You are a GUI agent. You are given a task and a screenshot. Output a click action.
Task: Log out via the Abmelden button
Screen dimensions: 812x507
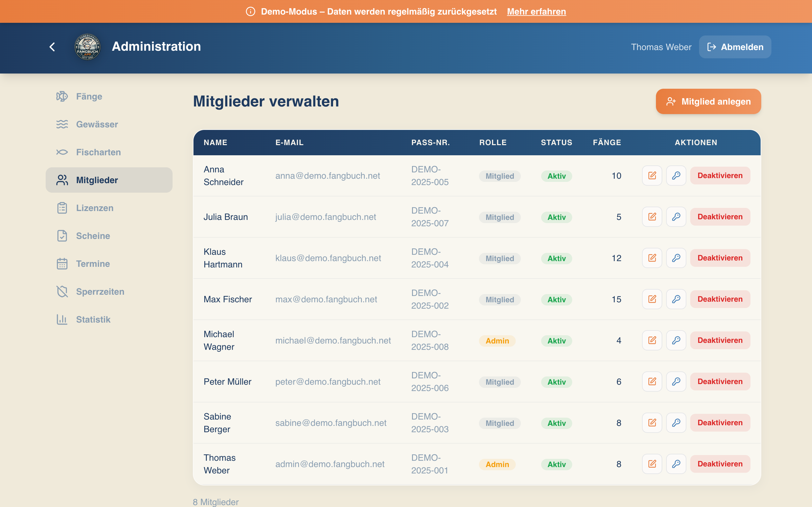pyautogui.click(x=735, y=47)
